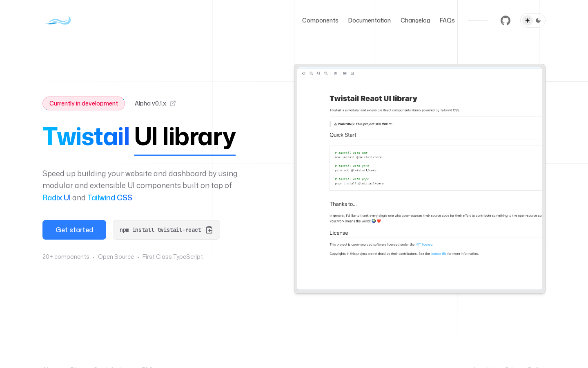Click the remount/refresh icon in preview toolbar
This screenshot has width=588, height=368.
tap(304, 74)
